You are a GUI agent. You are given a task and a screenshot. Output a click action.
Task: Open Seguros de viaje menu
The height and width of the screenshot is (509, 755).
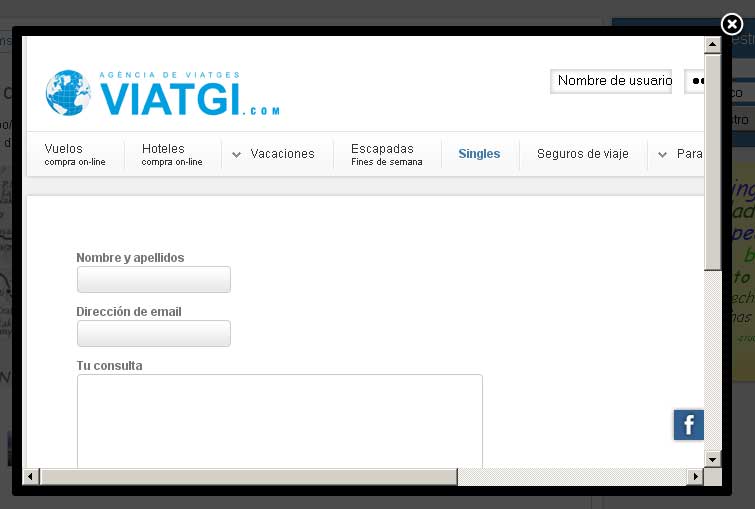pyautogui.click(x=583, y=154)
